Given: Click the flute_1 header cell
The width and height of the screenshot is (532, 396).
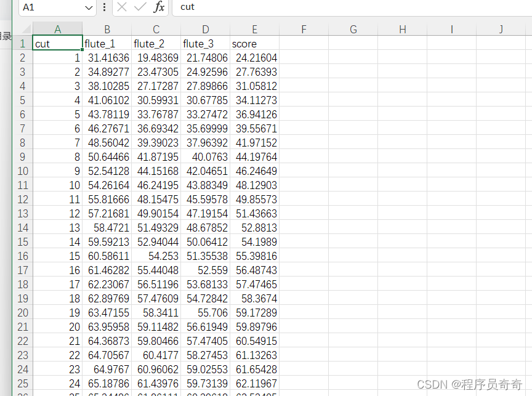Looking at the screenshot, I should (107, 43).
